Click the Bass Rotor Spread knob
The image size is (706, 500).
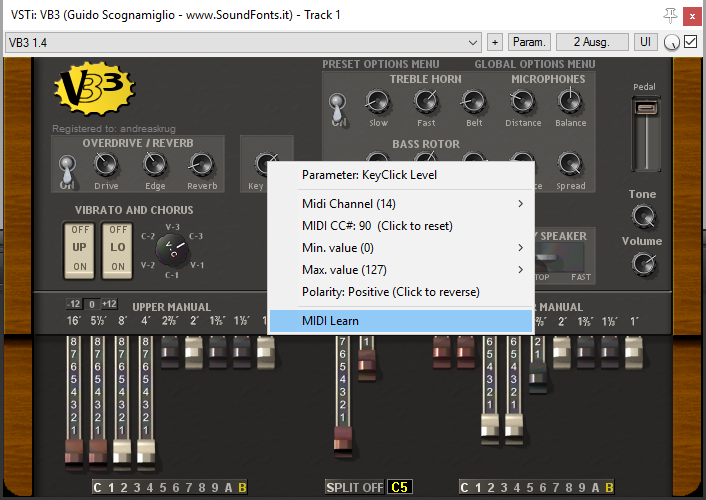click(570, 164)
